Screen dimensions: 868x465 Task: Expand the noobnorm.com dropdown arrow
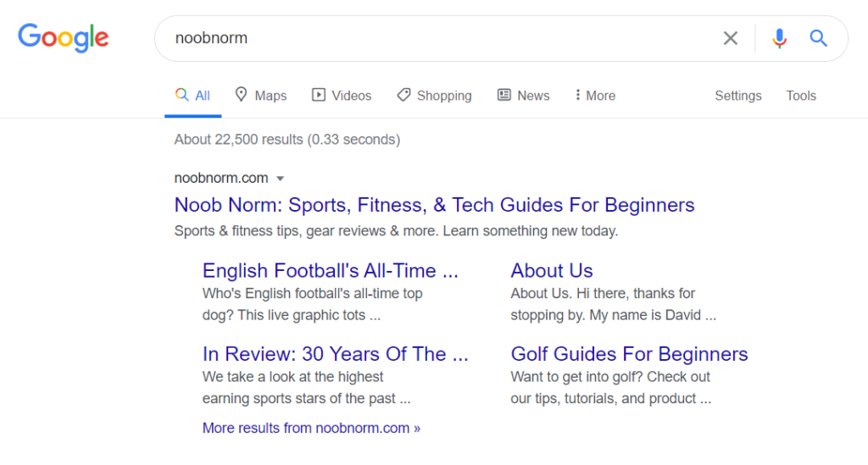280,179
